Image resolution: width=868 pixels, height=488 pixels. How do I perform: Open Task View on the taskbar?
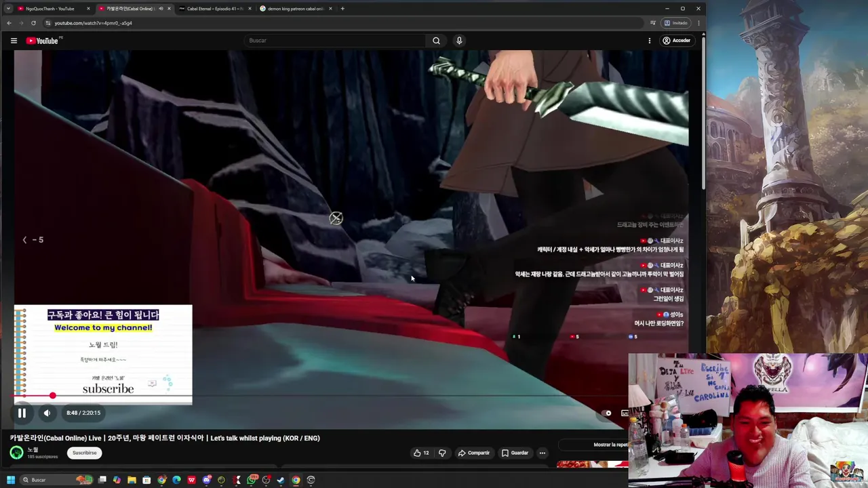point(102,480)
